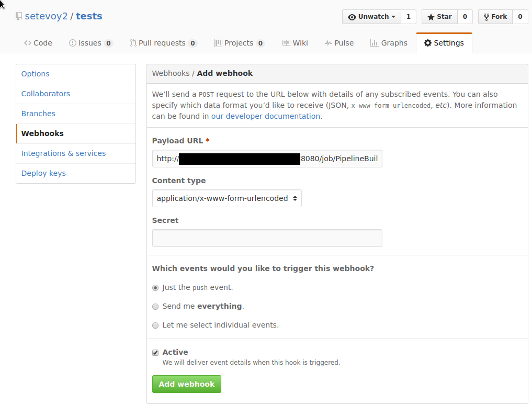This screenshot has height=416, width=532.
Task: Click the Pull requests merge icon
Action: pyautogui.click(x=133, y=43)
